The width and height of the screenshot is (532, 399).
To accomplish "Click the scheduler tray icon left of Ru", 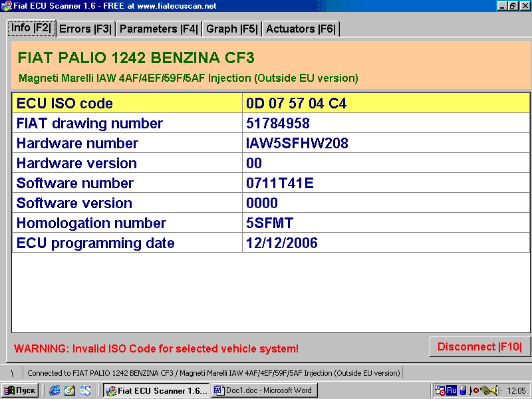I will click(x=440, y=390).
